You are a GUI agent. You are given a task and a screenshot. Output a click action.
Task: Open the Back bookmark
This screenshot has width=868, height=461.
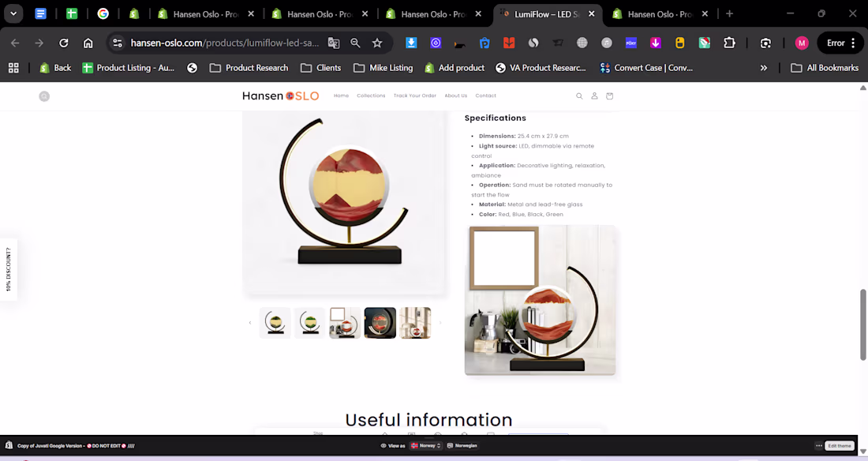[55, 68]
